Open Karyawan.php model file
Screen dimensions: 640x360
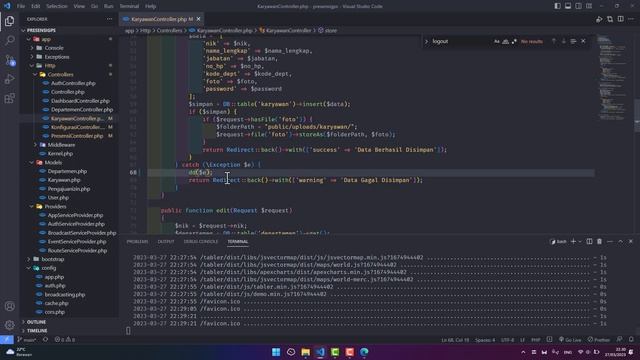tap(64, 180)
